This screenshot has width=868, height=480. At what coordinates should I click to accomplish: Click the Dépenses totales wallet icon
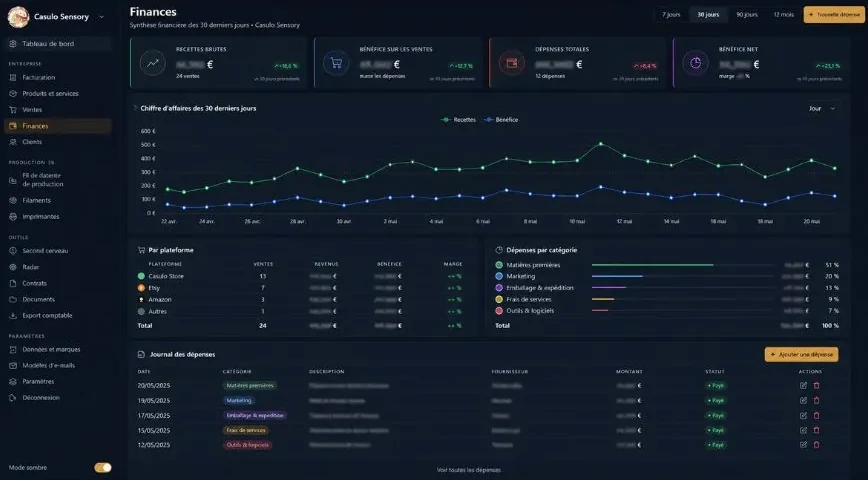click(512, 63)
